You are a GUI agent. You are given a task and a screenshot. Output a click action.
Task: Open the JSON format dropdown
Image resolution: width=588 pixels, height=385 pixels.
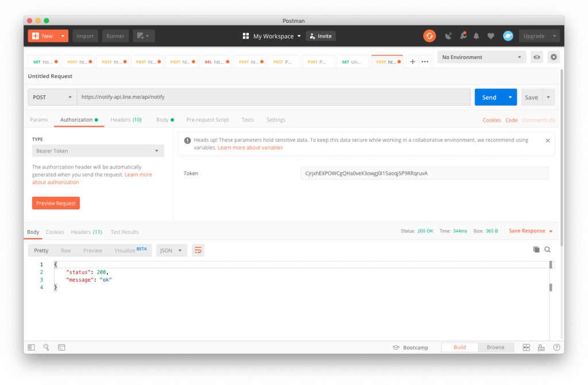coord(171,250)
